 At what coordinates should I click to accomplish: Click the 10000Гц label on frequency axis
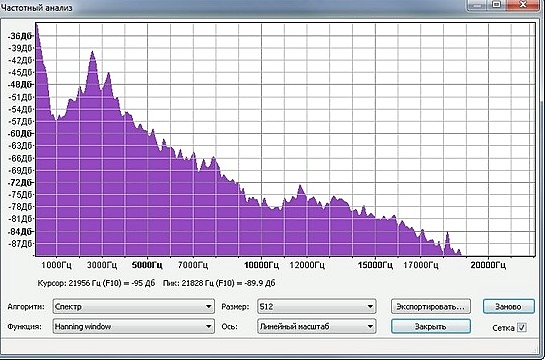261,265
